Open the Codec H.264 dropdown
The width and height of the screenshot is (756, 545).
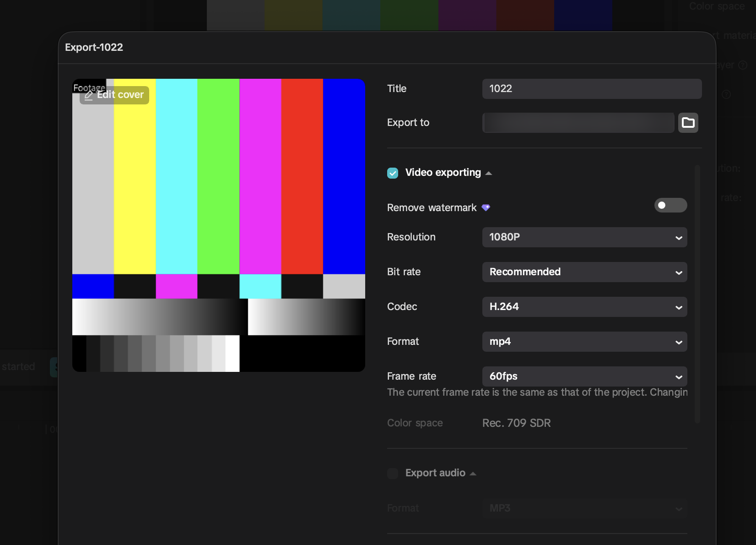coord(584,307)
